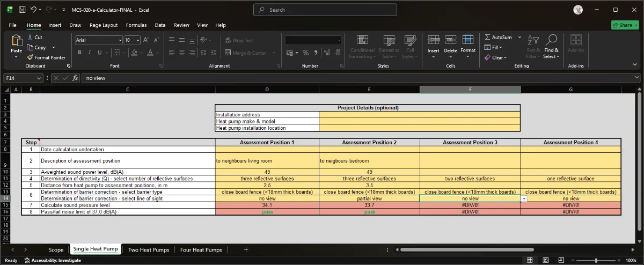Switch to the Scope sheet tab

[56, 250]
